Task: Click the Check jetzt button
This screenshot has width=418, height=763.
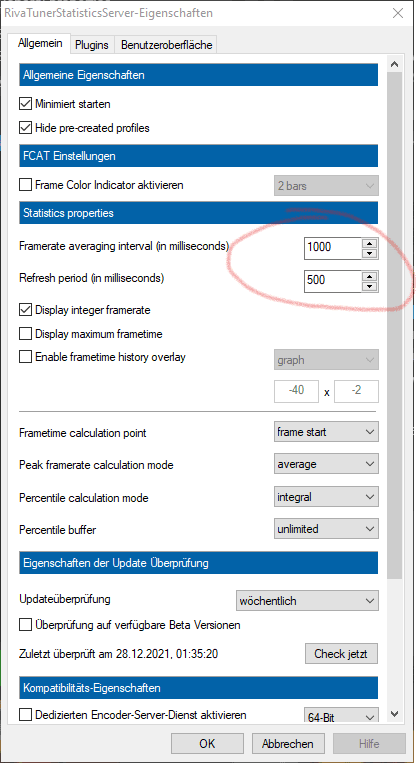Action: click(341, 654)
